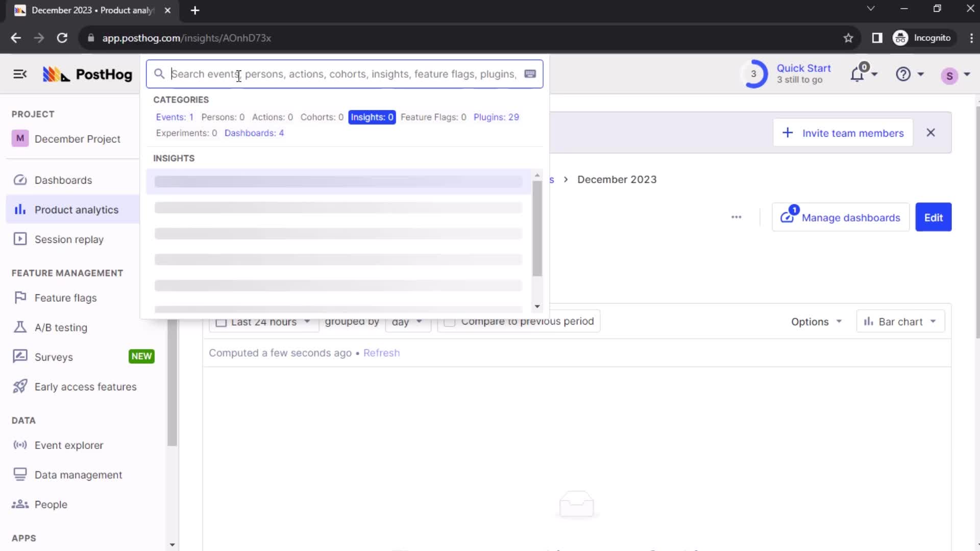Open notifications bell

pyautogui.click(x=857, y=74)
